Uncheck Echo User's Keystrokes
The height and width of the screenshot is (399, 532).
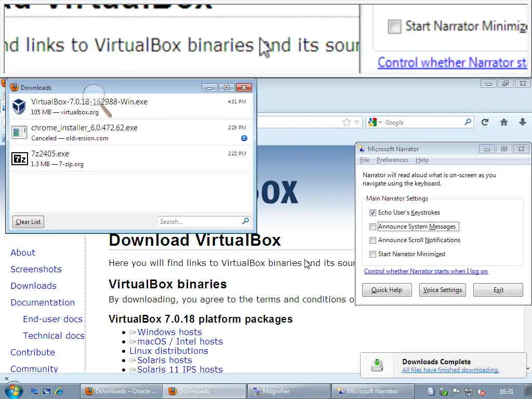click(x=373, y=212)
